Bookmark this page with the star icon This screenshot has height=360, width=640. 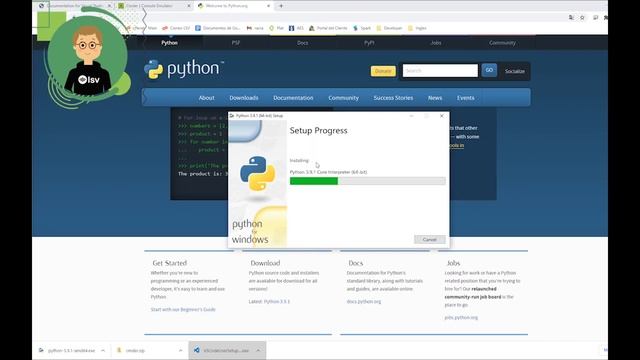click(x=582, y=18)
